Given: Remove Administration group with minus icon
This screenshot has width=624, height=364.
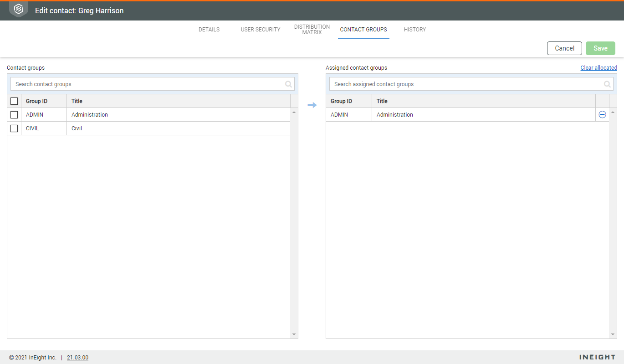Looking at the screenshot, I should tap(602, 115).
